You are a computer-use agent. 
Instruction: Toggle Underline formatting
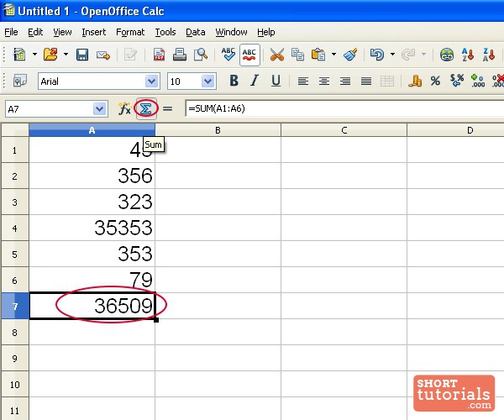[x=276, y=81]
